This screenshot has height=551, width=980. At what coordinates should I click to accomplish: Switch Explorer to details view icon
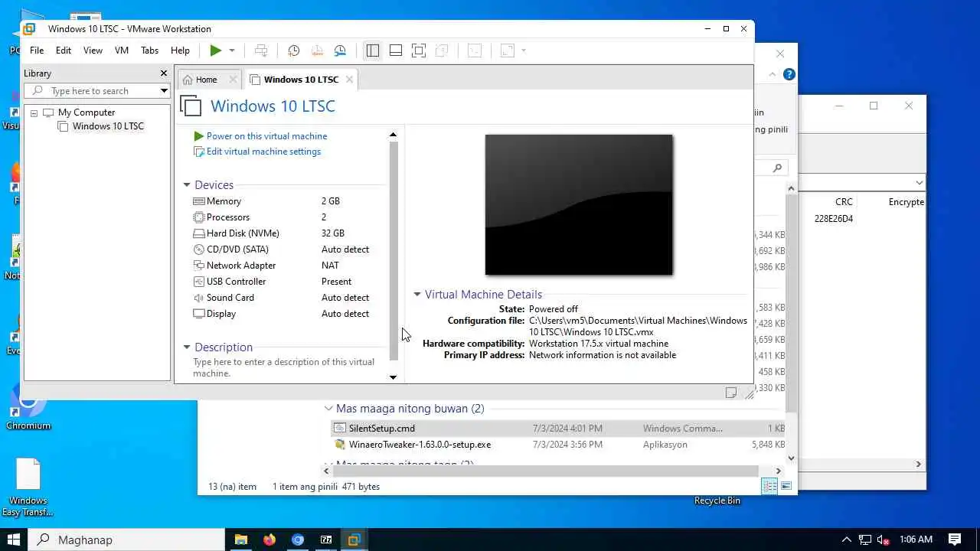click(769, 487)
